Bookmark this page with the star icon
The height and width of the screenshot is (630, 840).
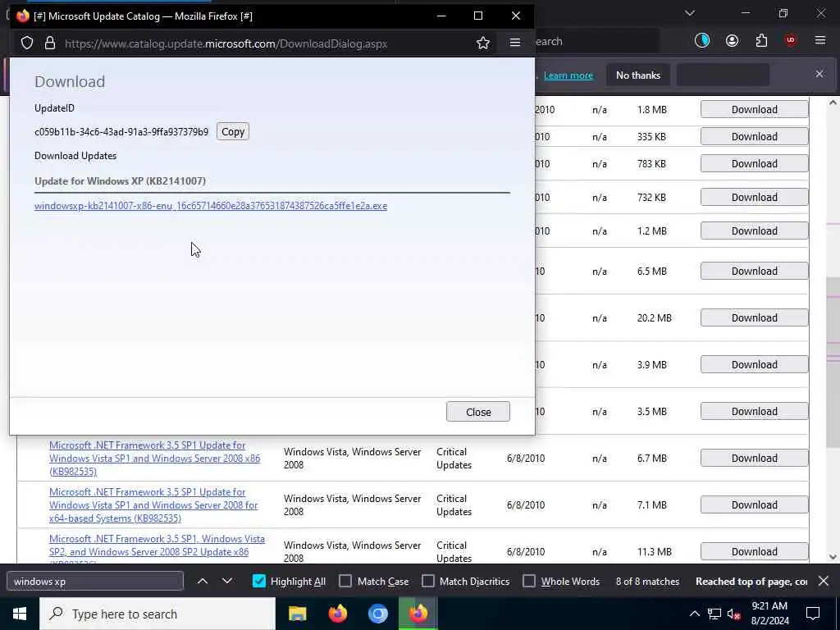point(482,43)
